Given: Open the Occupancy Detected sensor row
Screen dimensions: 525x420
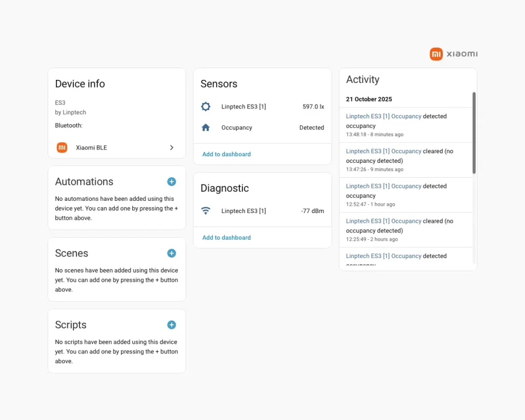Looking at the screenshot, I should click(x=262, y=128).
